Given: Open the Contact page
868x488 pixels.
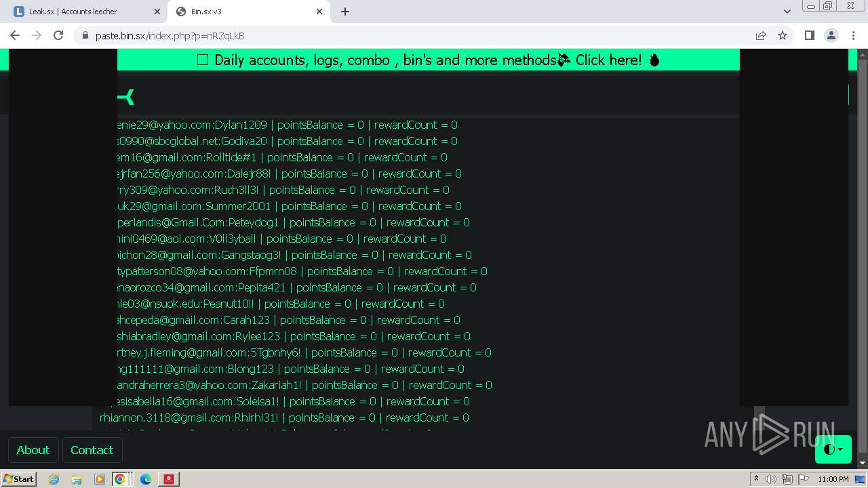Looking at the screenshot, I should coord(92,450).
